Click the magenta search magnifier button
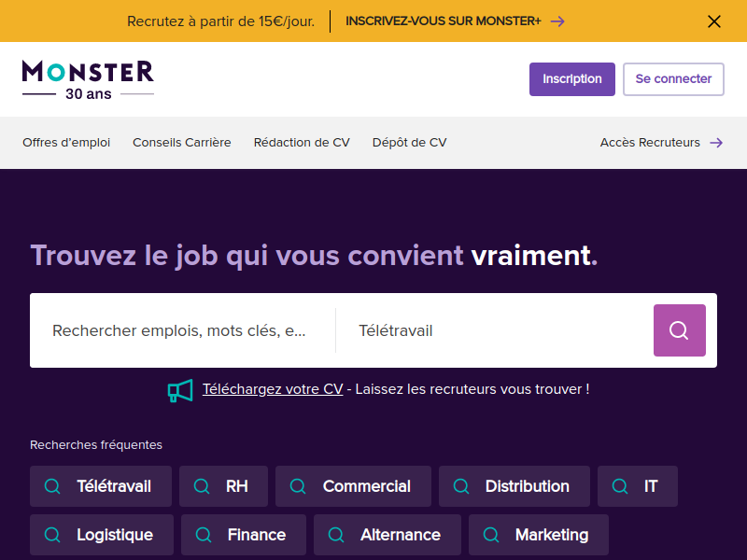This screenshot has width=747, height=560. pyautogui.click(x=679, y=330)
